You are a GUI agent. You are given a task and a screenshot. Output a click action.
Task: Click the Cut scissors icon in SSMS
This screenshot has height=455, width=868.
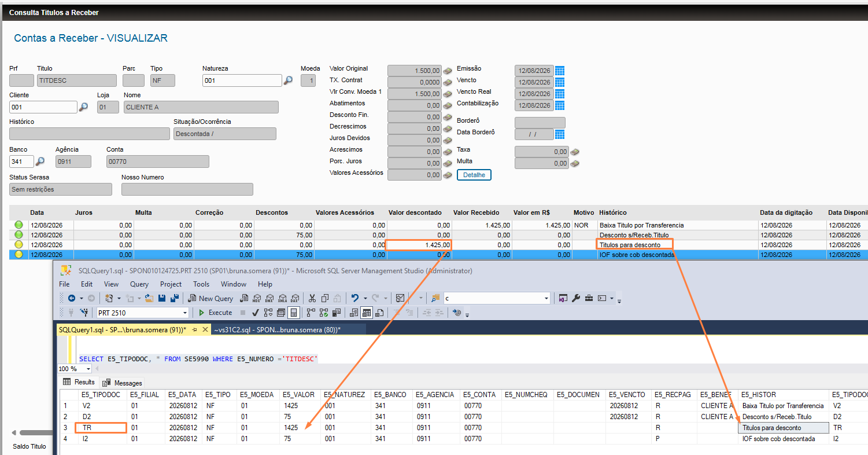pyautogui.click(x=312, y=299)
